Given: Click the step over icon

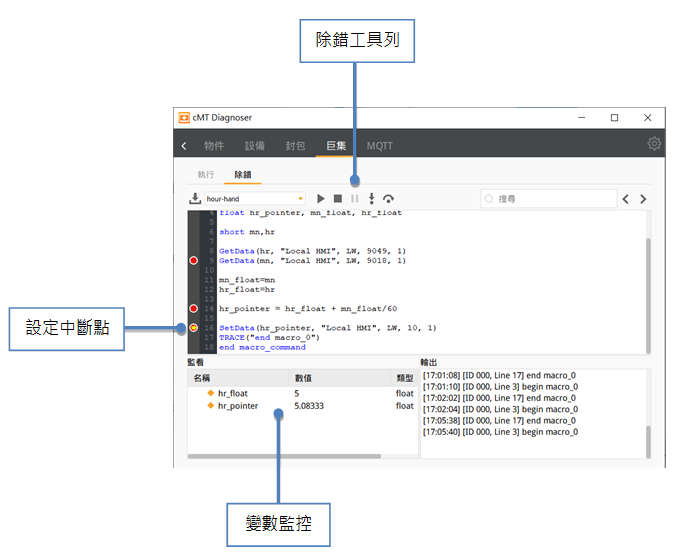Looking at the screenshot, I should point(388,199).
